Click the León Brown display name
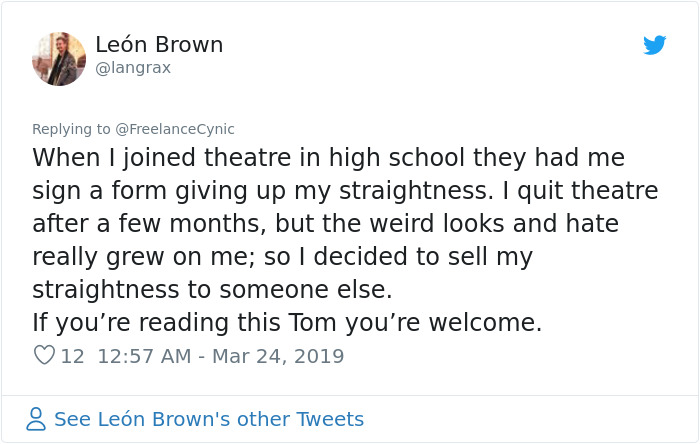The height and width of the screenshot is (444, 700). click(159, 45)
